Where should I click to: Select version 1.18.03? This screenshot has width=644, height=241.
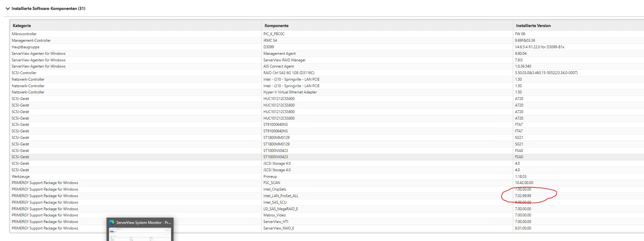521,177
